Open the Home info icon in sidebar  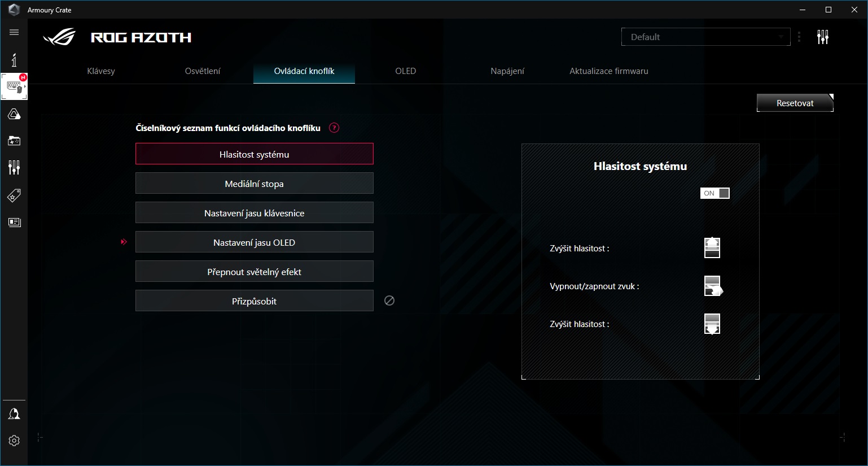14,60
